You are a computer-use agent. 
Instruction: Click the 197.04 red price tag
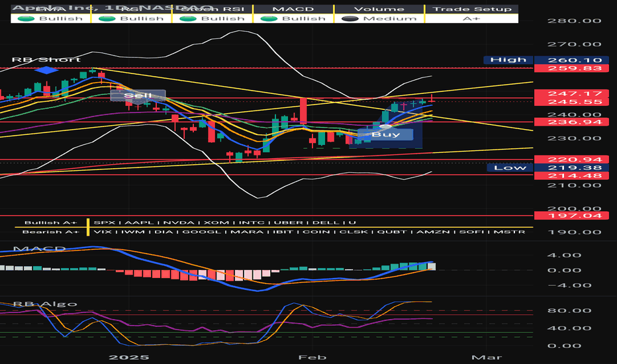[x=571, y=216]
